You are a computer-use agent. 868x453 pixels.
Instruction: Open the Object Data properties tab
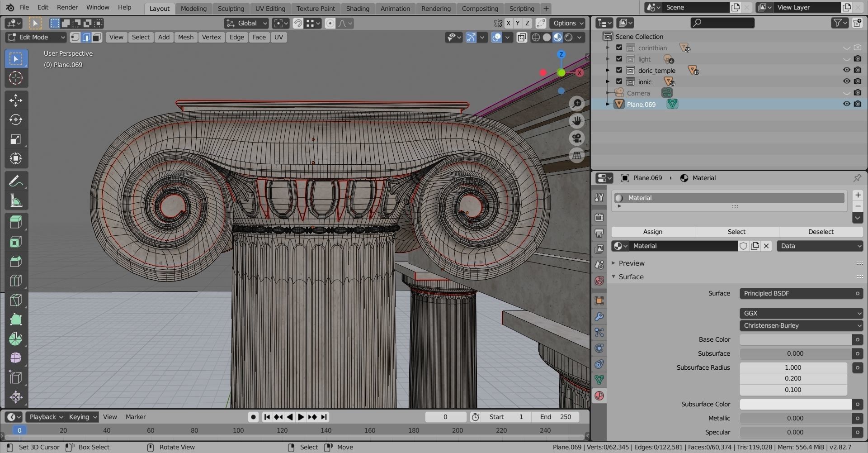pos(599,380)
